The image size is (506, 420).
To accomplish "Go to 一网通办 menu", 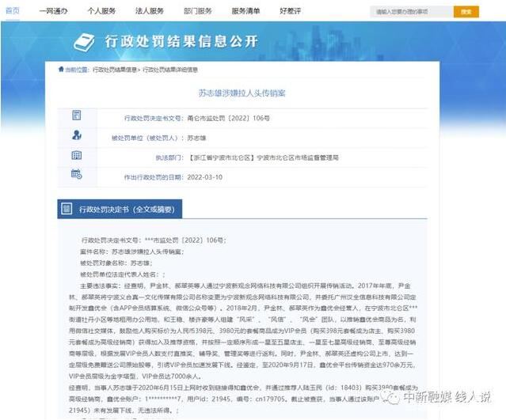I will 53,11.
